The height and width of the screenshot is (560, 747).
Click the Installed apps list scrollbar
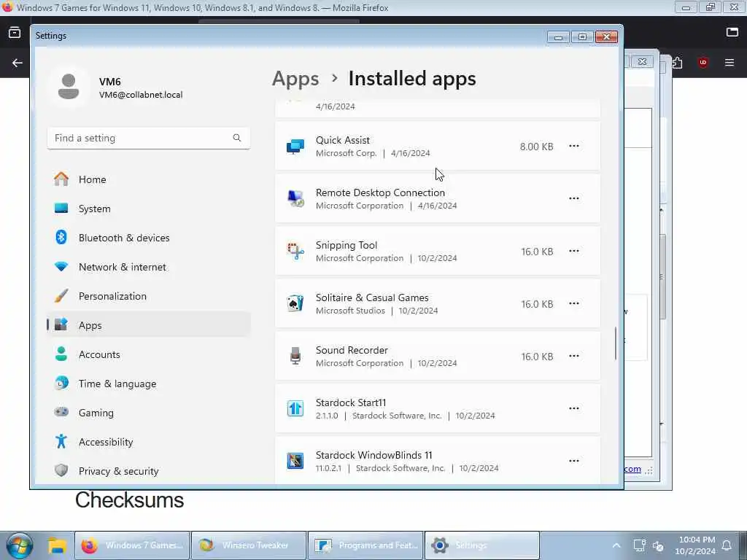coord(616,343)
